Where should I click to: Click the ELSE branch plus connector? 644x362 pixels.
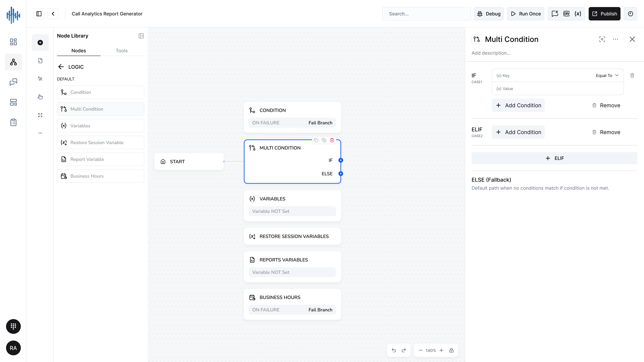click(x=341, y=174)
